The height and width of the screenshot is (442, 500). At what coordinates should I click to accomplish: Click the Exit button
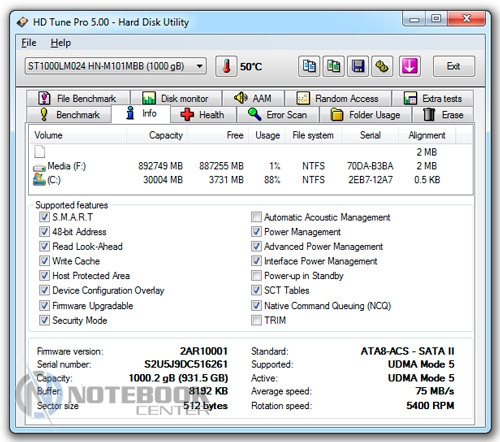454,66
